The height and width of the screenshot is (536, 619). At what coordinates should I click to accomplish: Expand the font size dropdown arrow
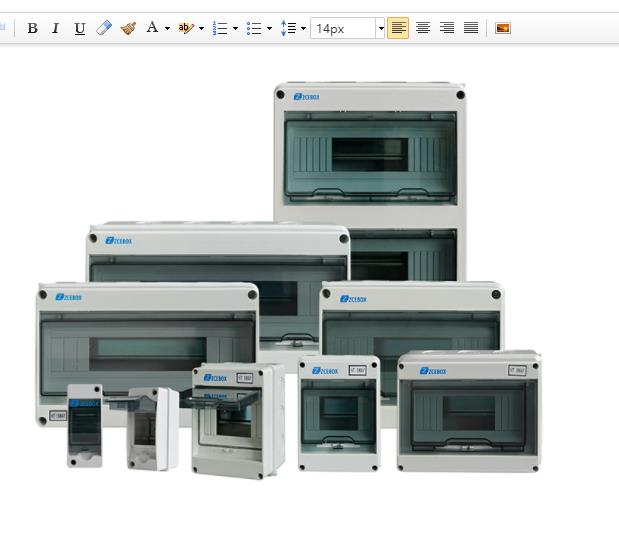pyautogui.click(x=380, y=28)
